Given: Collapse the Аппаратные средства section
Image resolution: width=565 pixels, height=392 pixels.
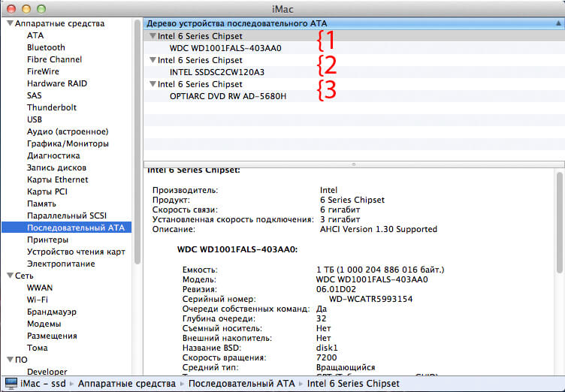Looking at the screenshot, I should [x=10, y=23].
